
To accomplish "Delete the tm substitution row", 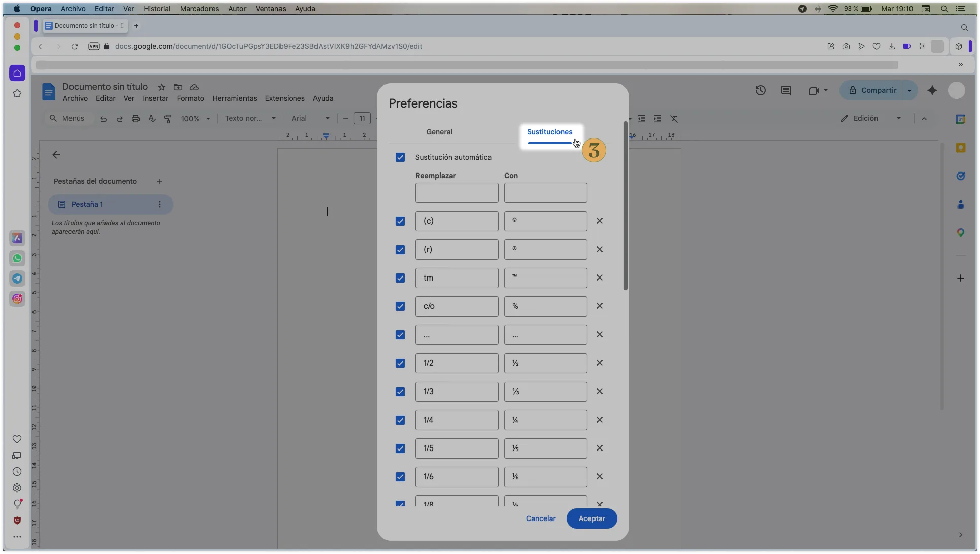I will (x=600, y=278).
